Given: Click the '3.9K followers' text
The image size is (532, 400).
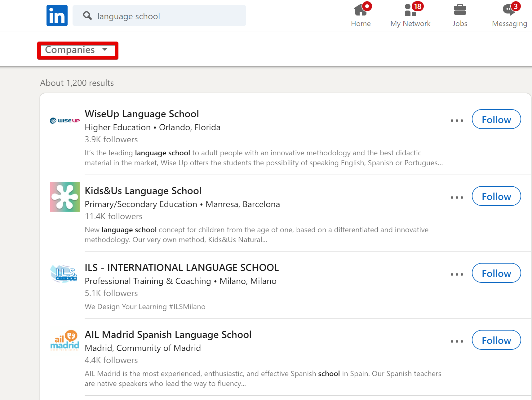Looking at the screenshot, I should 111,140.
